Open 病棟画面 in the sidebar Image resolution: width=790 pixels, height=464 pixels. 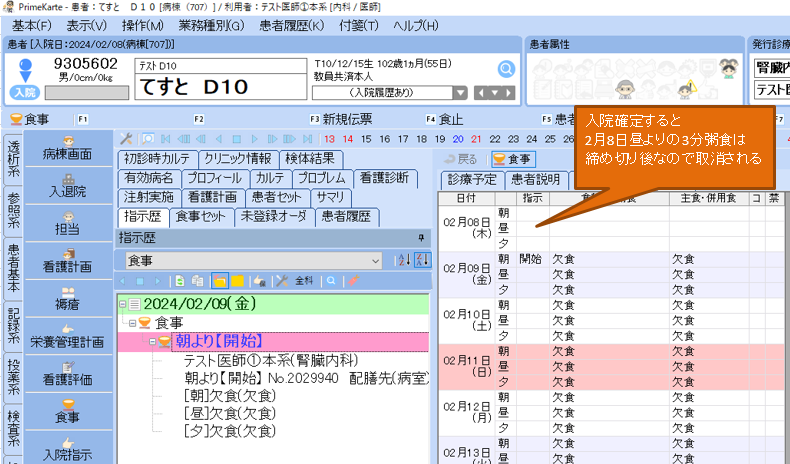coord(68,148)
